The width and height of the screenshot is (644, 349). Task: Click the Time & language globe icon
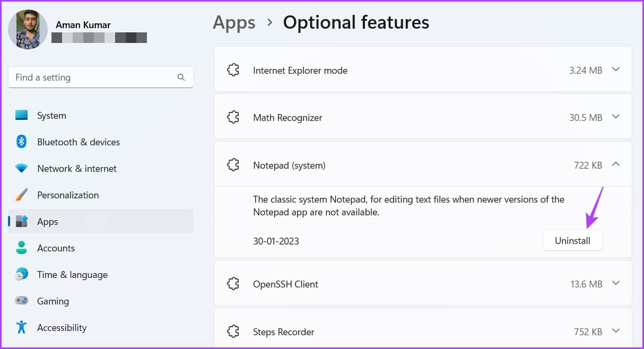21,274
